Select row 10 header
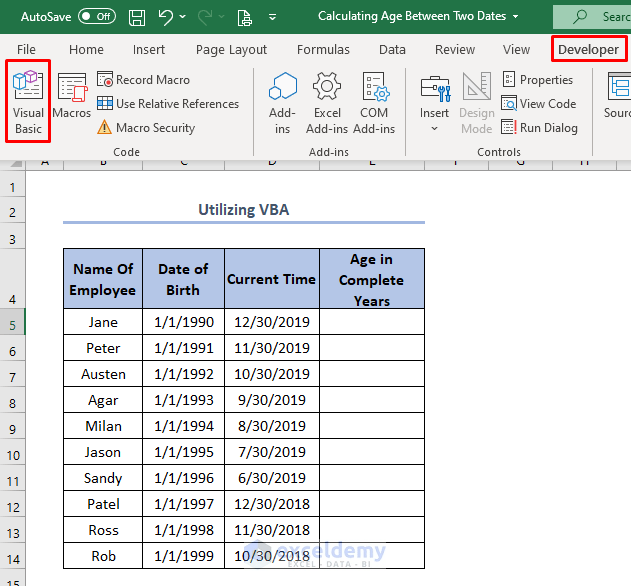 (12, 452)
